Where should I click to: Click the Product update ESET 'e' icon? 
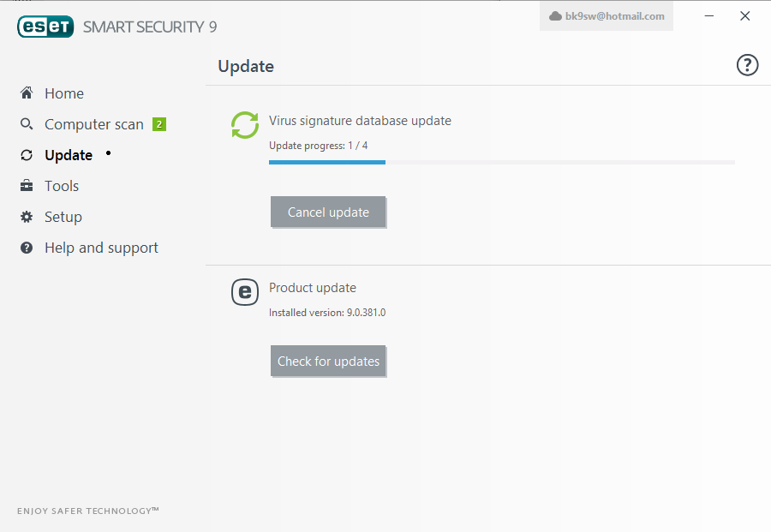click(x=245, y=292)
